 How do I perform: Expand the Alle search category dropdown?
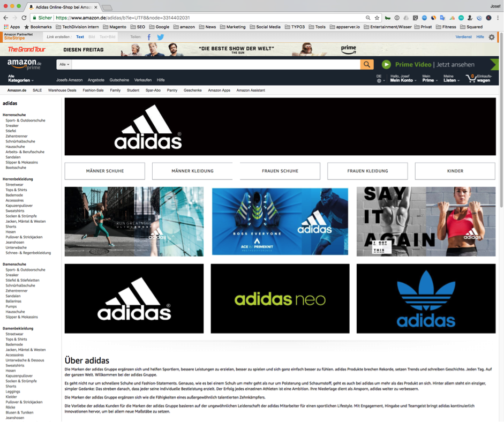pos(64,65)
